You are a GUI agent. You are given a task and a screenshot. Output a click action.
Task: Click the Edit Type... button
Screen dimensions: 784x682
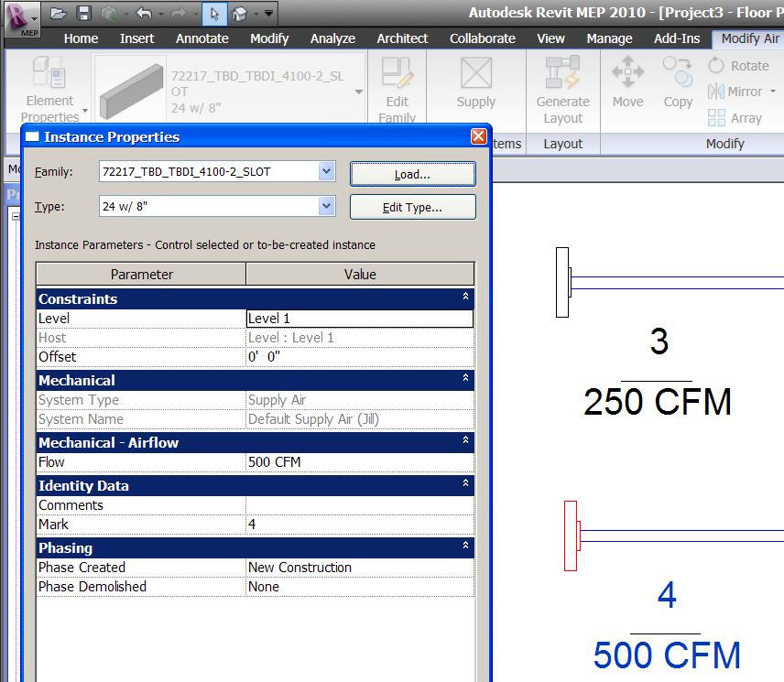412,207
